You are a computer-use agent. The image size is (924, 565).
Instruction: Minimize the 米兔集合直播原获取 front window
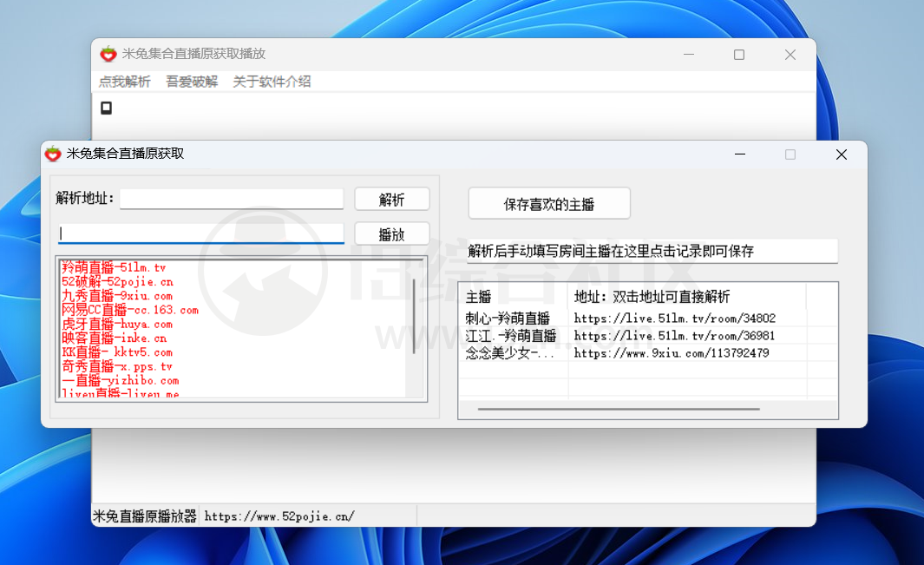[740, 154]
